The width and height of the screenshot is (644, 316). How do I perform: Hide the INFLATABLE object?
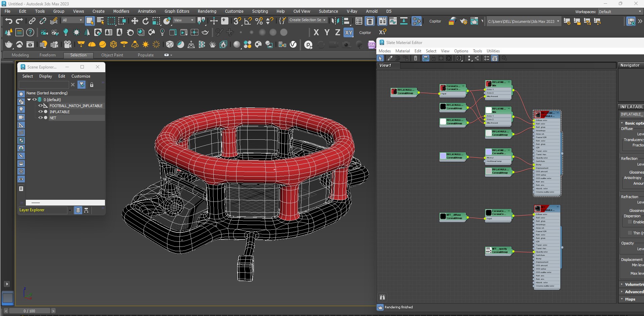41,112
